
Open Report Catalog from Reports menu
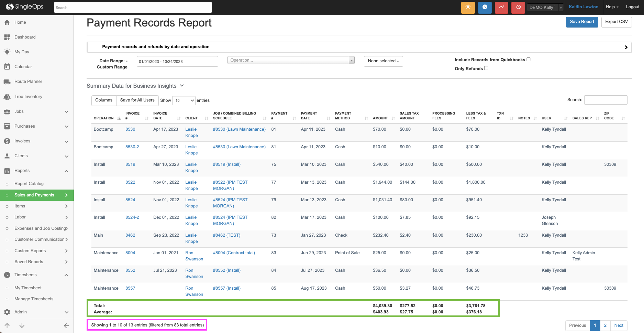coord(29,183)
